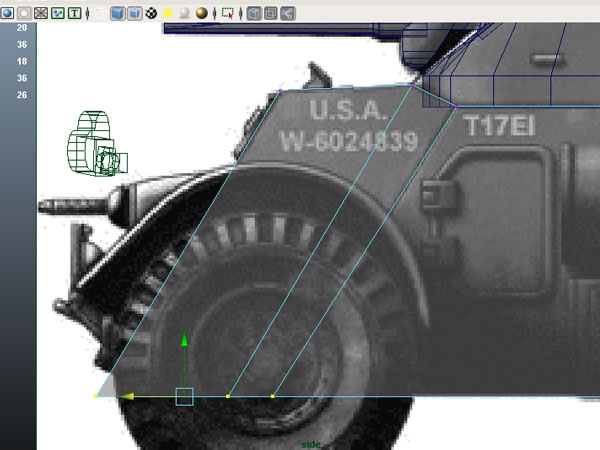Viewport: 600px width, 450px height.
Task: Enable use all lights yellow icon
Action: pyautogui.click(x=168, y=13)
